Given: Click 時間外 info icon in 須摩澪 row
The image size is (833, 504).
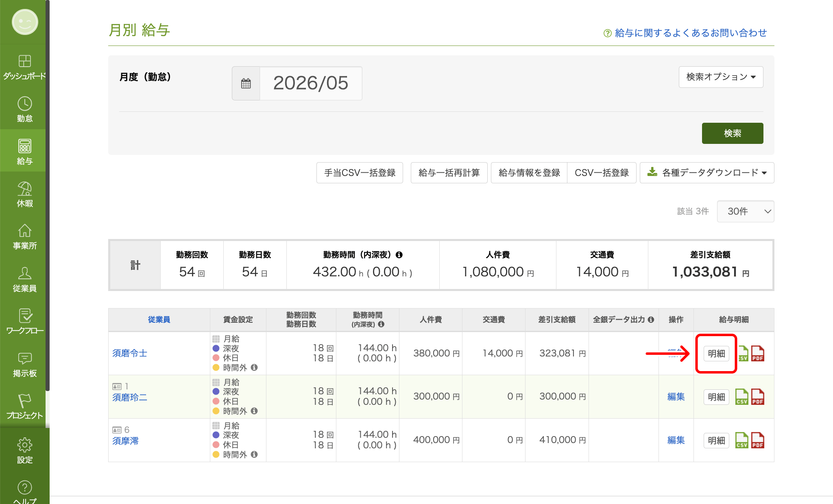Looking at the screenshot, I should pos(254,454).
